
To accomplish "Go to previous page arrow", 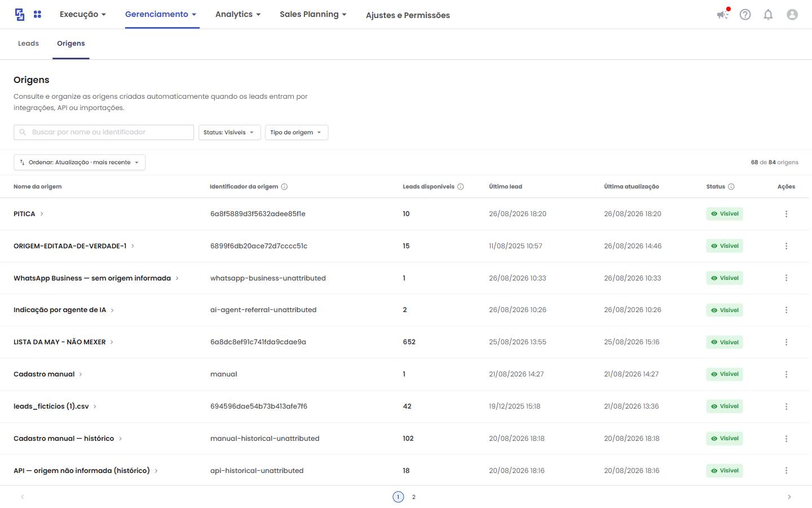I will click(23, 497).
